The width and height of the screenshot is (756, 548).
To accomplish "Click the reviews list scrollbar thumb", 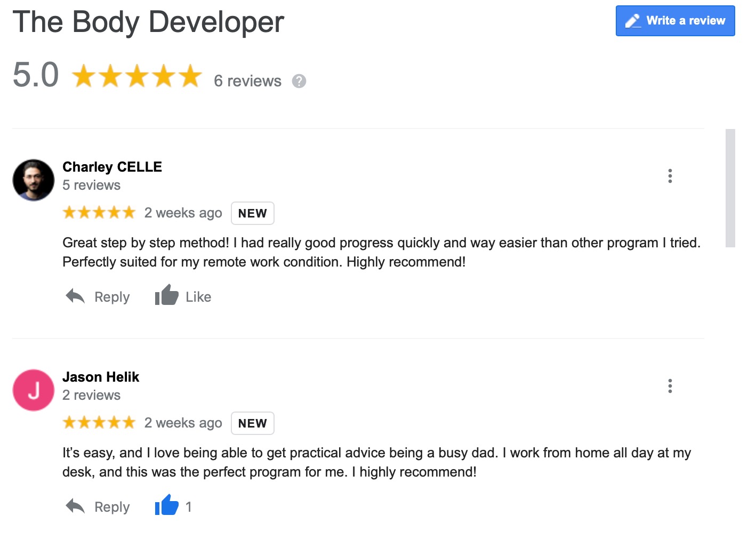I will click(x=730, y=188).
